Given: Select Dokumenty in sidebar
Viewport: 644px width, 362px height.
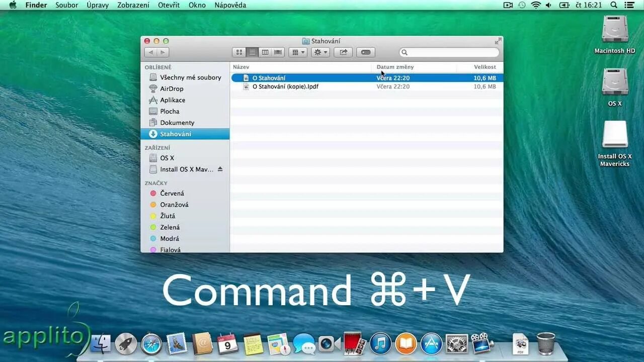Looking at the screenshot, I should [185, 123].
